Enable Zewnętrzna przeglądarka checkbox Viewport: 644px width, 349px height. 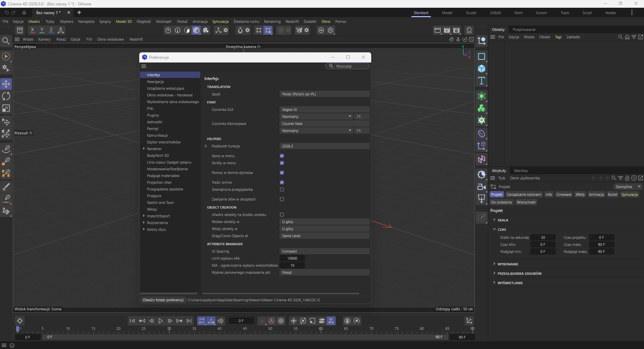[282, 189]
